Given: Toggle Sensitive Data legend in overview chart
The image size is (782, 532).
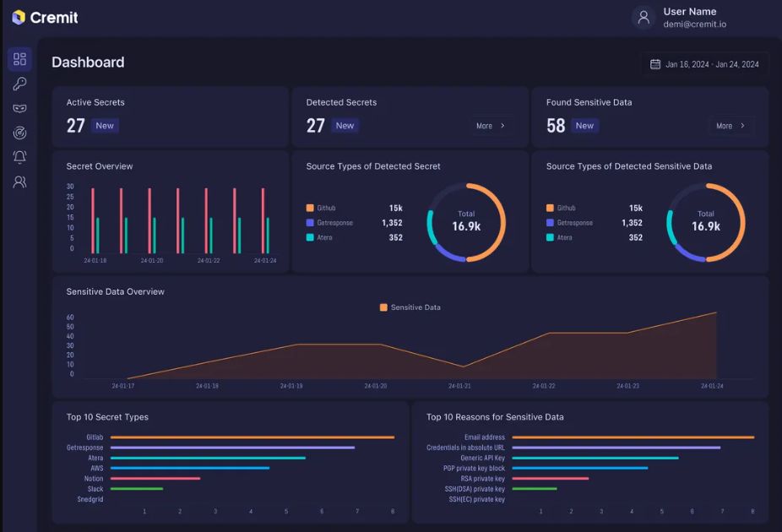Looking at the screenshot, I should pos(410,307).
